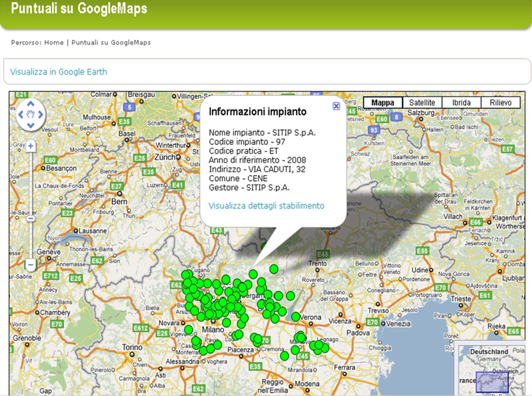
Task: Select the Codice pratica - ET line
Action: 244,151
